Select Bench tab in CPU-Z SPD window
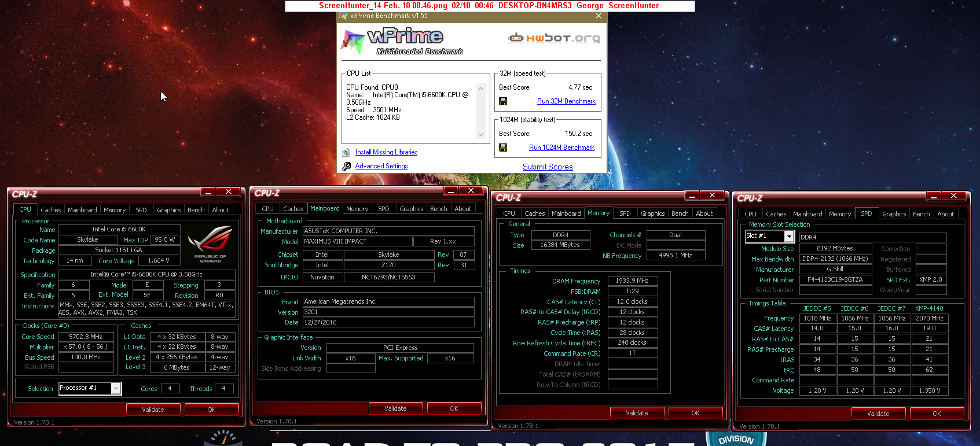 click(922, 214)
